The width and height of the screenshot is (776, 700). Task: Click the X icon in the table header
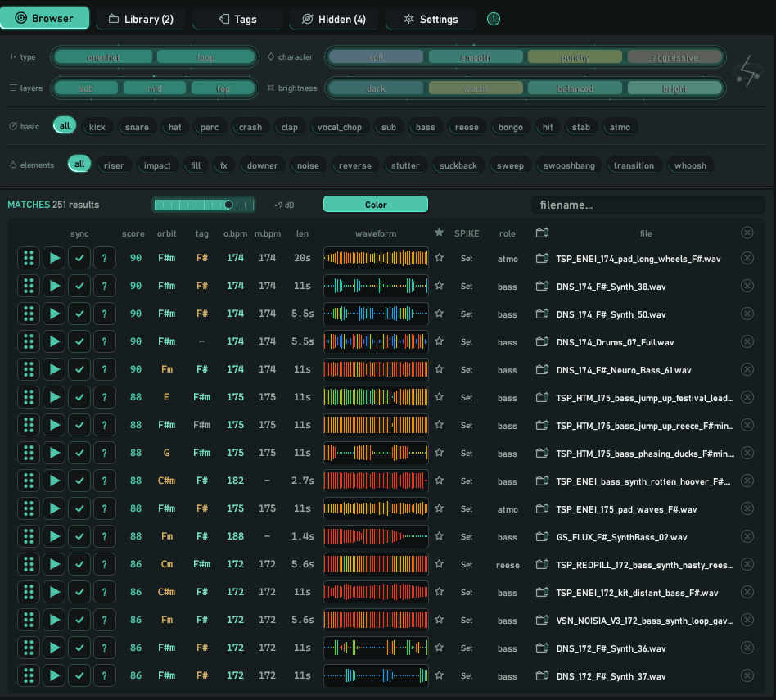pos(747,233)
